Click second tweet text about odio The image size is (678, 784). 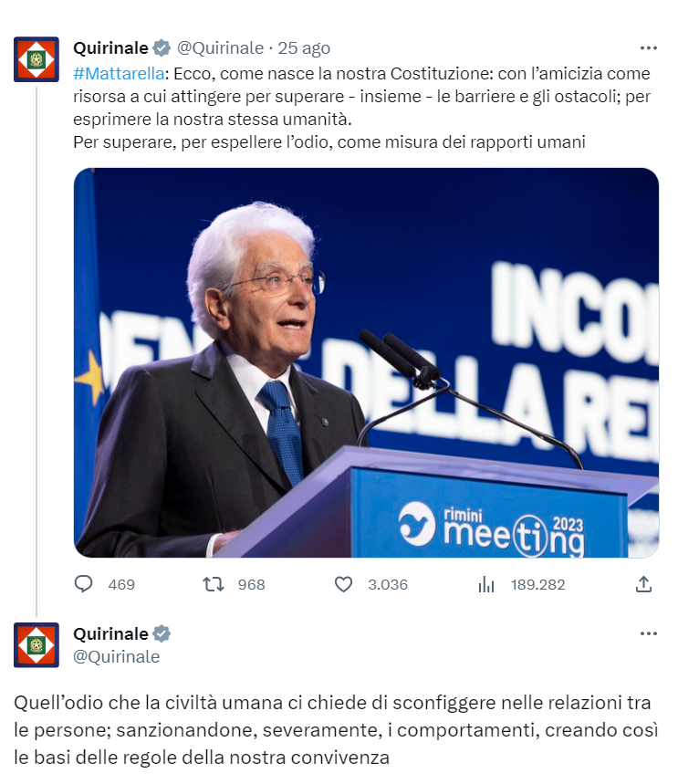[x=336, y=730]
